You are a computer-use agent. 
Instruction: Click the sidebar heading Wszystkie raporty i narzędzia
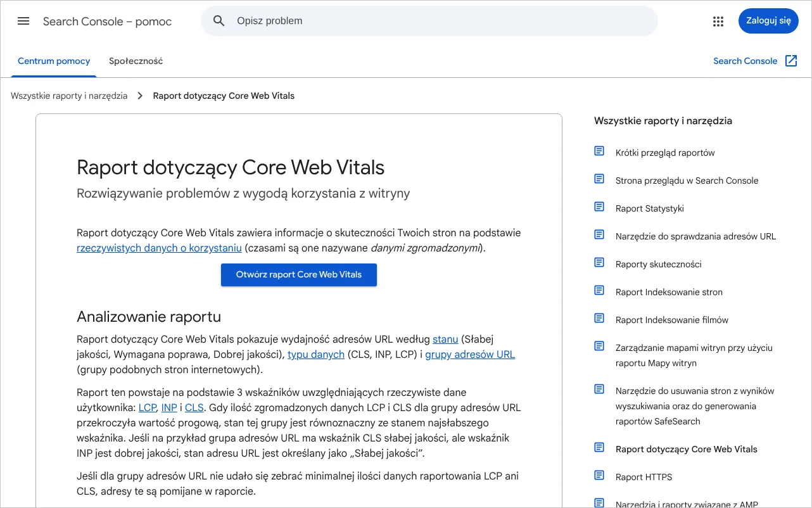click(x=663, y=121)
